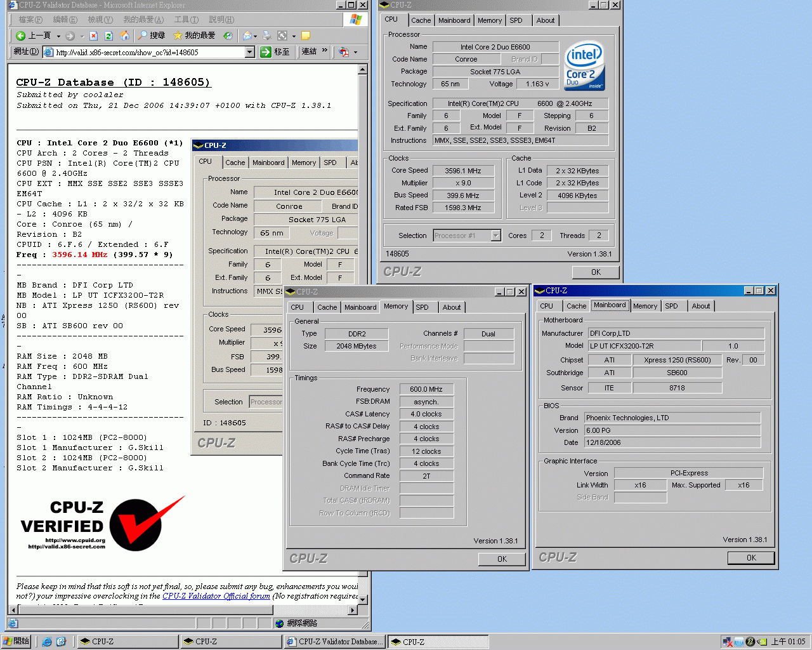Open About tab in the Mainboard CPU-Z window
The height and width of the screenshot is (650, 812).
pyautogui.click(x=701, y=306)
